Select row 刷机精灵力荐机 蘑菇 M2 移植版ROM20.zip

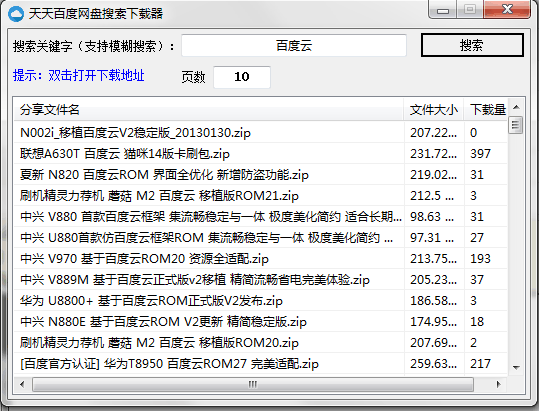(261, 342)
